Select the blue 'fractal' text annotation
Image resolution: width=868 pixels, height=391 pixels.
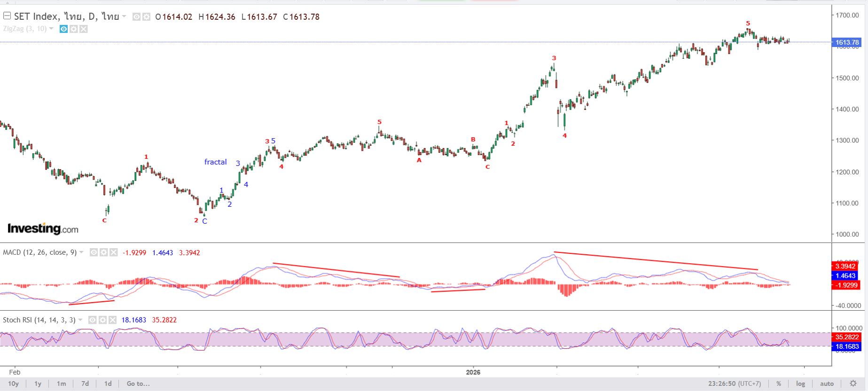216,162
